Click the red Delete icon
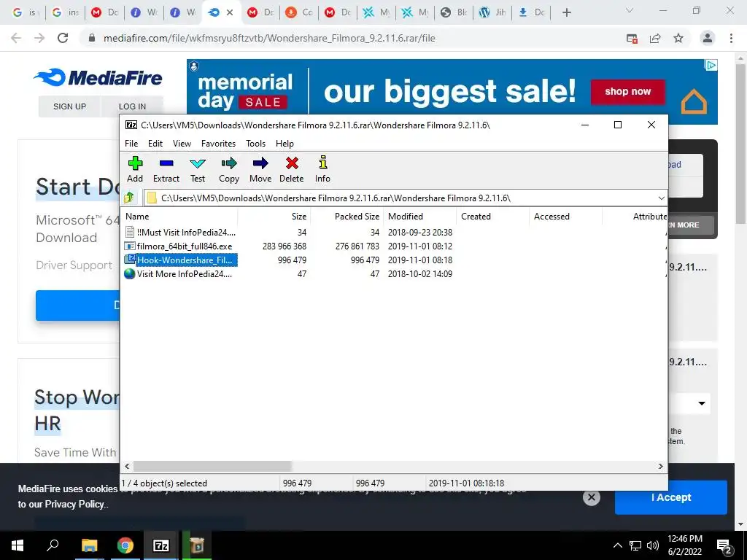The image size is (747, 560). tap(292, 169)
